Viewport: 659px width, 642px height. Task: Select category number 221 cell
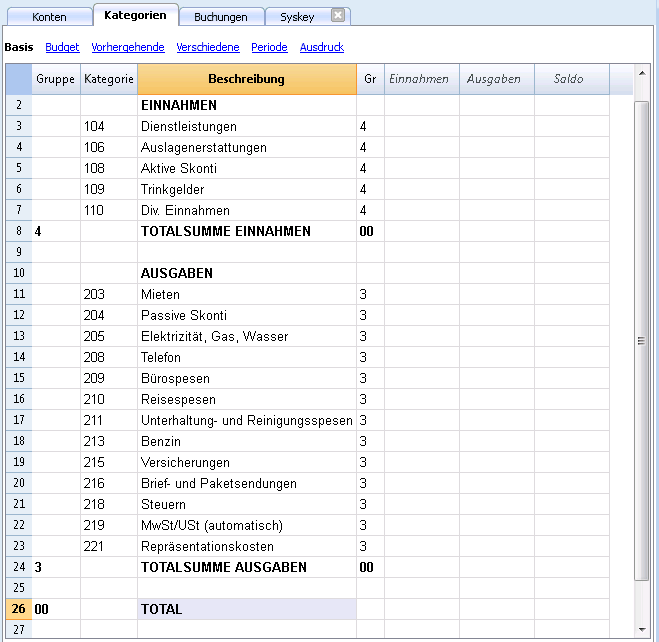[109, 546]
